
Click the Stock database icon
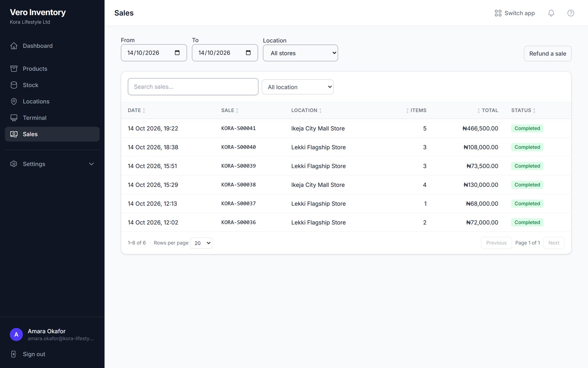coord(14,85)
